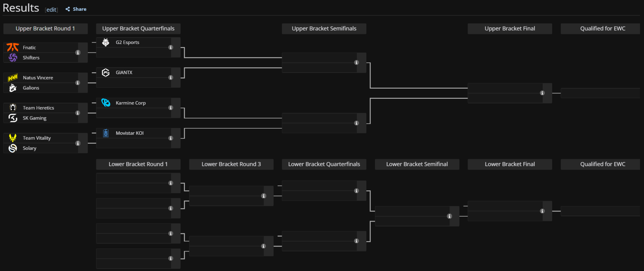This screenshot has height=271, width=644.
Task: Open match details for Fnatic versus Shifters
Action: click(78, 52)
